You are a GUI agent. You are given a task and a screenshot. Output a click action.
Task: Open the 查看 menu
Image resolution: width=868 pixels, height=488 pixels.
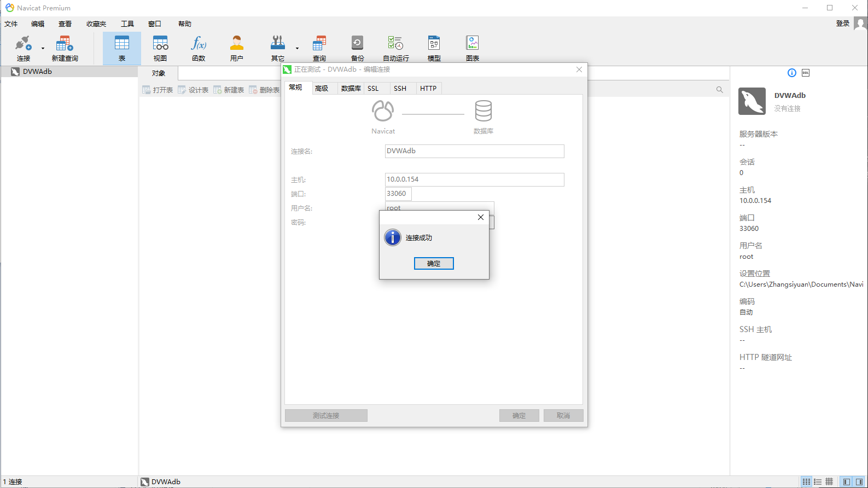click(65, 24)
